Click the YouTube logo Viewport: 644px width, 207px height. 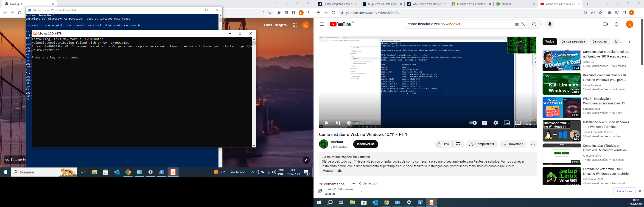click(x=341, y=24)
